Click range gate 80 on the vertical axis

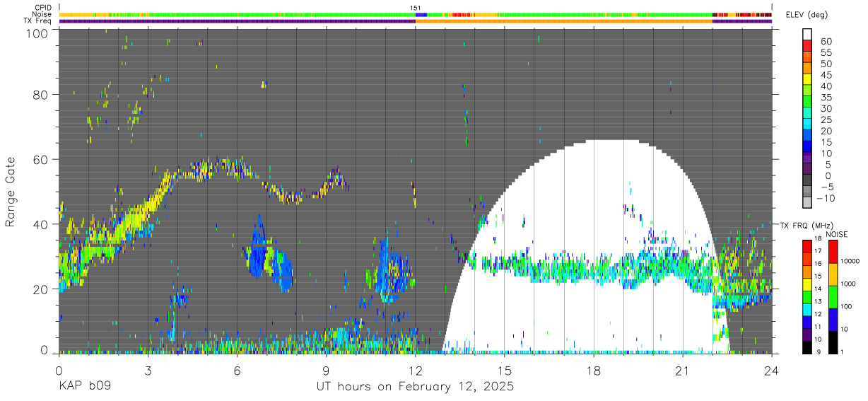tap(41, 94)
